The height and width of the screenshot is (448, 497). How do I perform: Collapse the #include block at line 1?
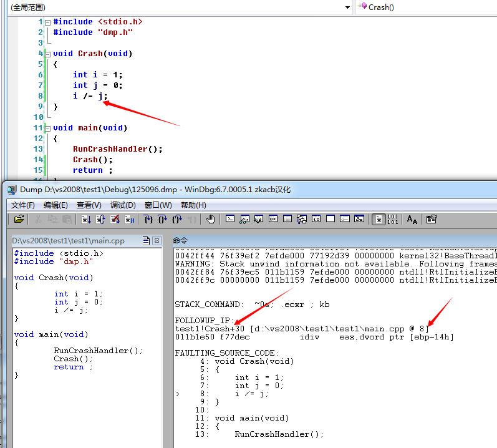[47, 22]
